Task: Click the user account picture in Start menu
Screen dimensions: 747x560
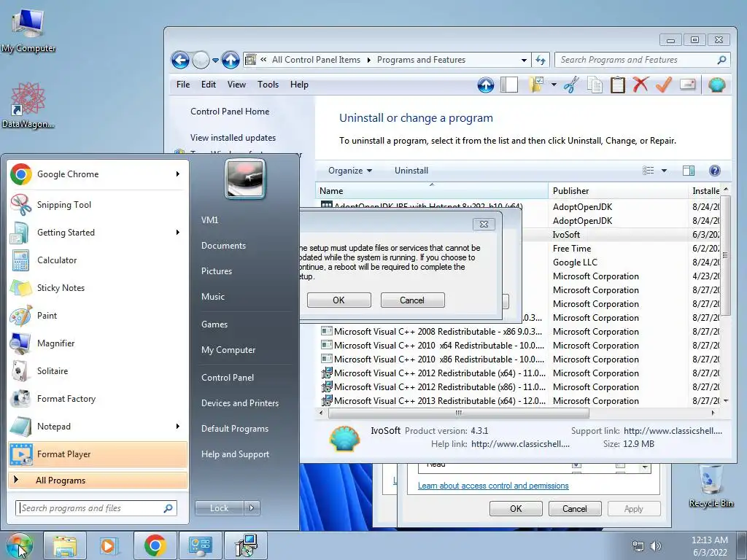Action: 245,179
